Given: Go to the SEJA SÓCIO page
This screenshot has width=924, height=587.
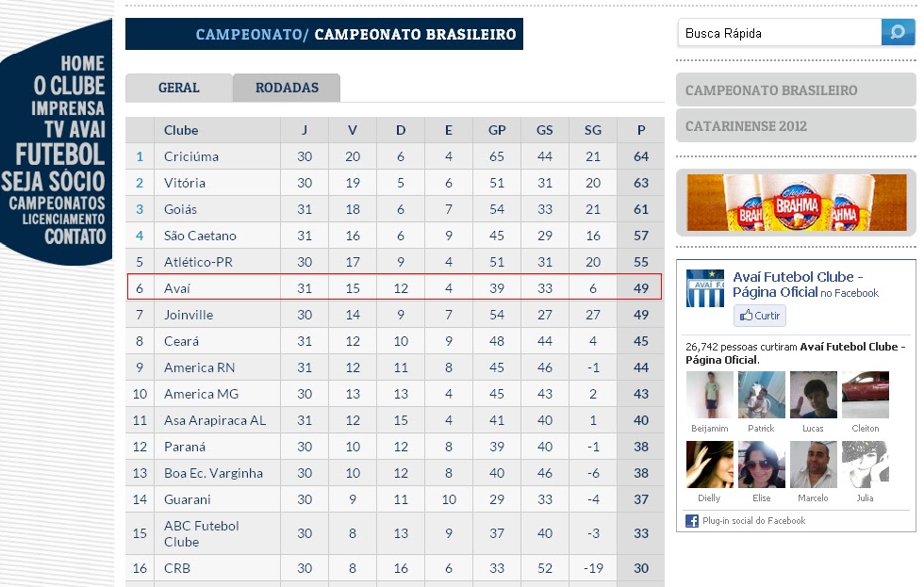Looking at the screenshot, I should point(53,181).
